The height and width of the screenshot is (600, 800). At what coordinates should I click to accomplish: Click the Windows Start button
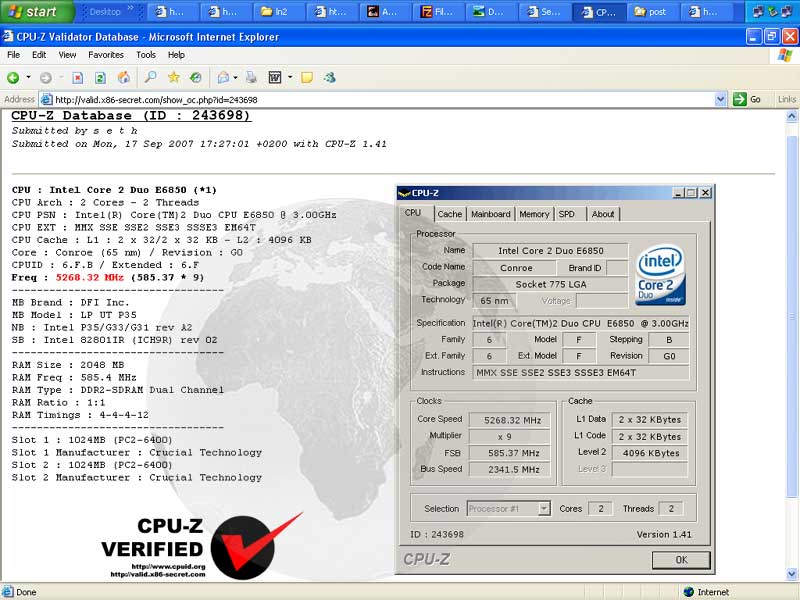(36, 11)
